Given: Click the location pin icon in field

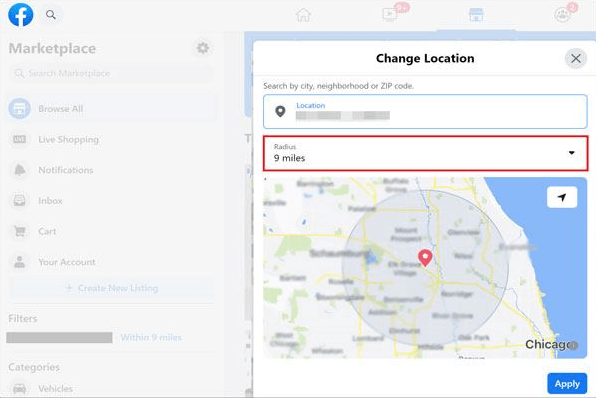Looking at the screenshot, I should coord(280,111).
